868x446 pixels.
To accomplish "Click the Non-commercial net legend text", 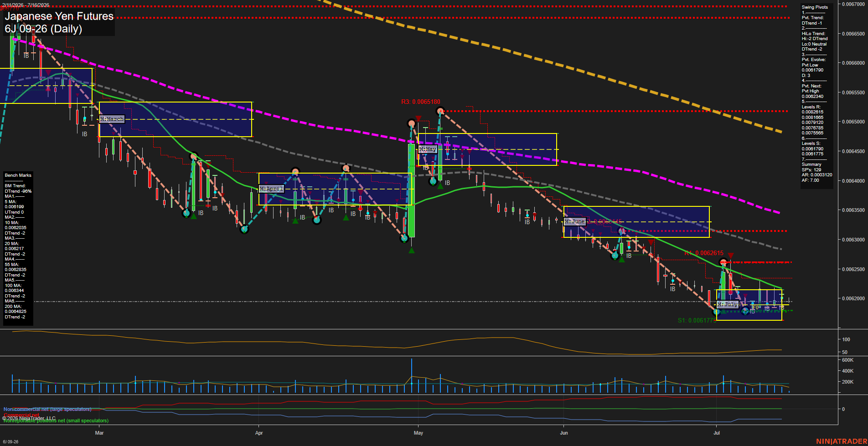I will tap(47, 409).
